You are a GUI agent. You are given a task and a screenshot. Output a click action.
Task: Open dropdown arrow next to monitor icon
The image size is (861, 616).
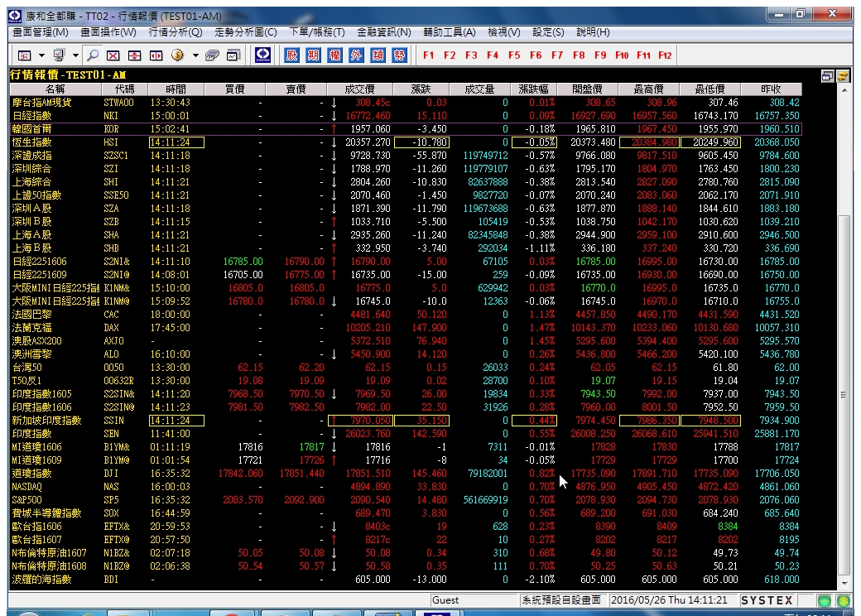click(75, 55)
